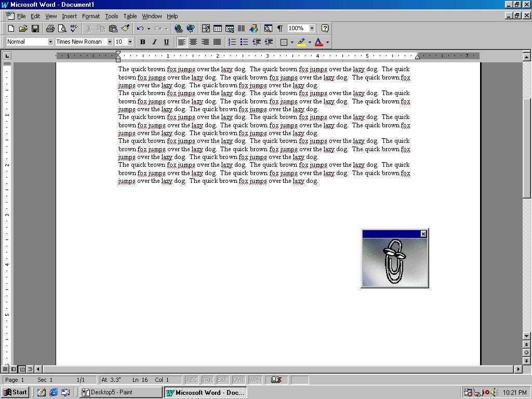Click the Insert Table icon
The image size is (532, 399).
(x=218, y=29)
